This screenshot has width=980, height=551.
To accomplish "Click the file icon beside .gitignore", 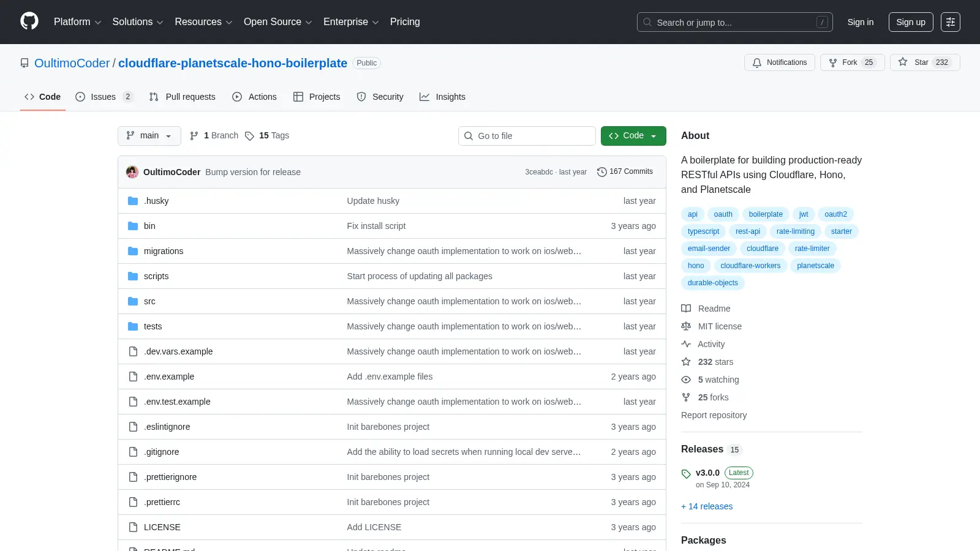I will coord(133,452).
